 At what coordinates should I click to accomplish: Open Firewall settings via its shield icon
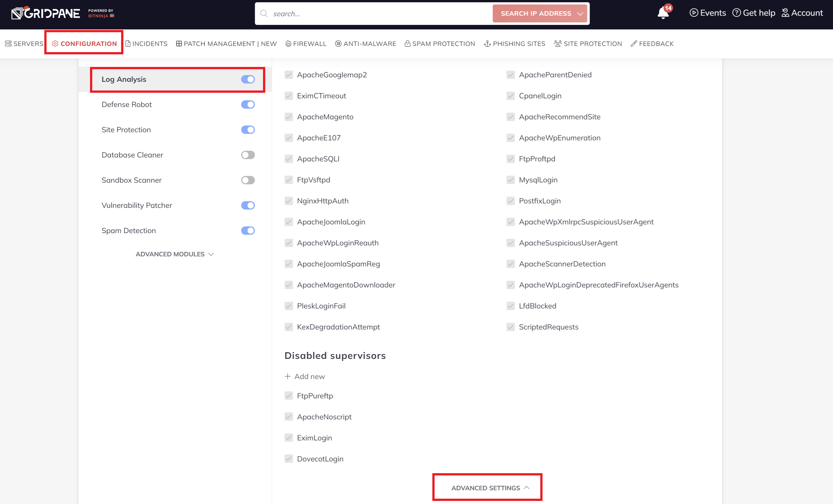pos(289,44)
